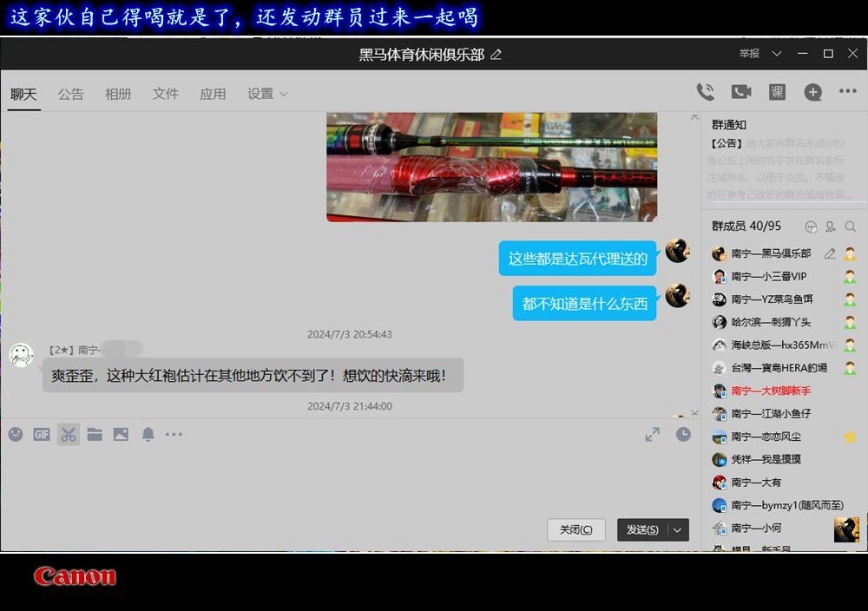The image size is (868, 611).
Task: Send a file via folder icon
Action: [x=95, y=435]
